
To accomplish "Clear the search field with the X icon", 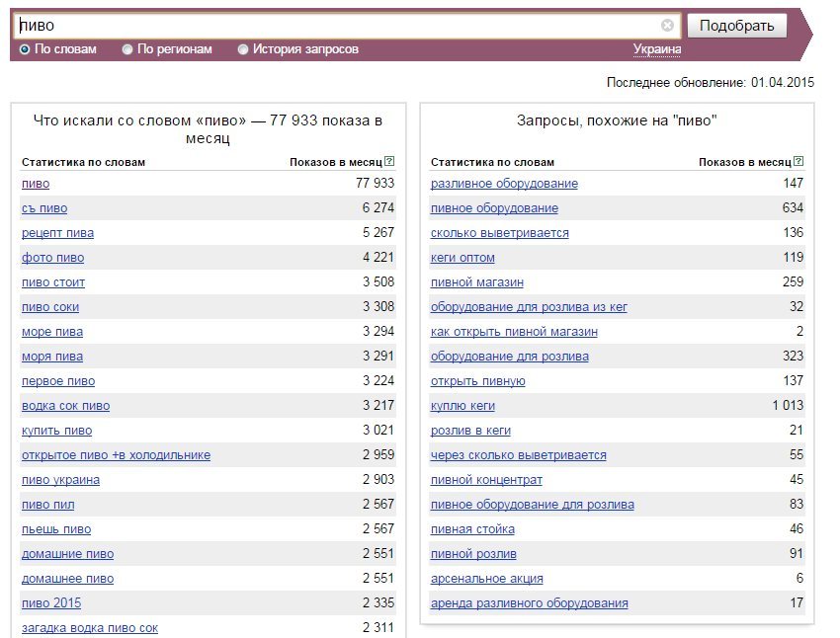I will pos(667,26).
